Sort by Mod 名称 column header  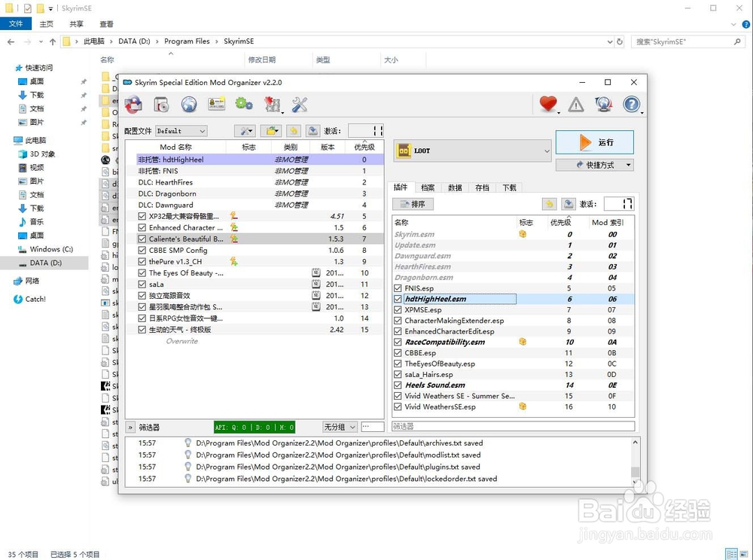(x=175, y=147)
